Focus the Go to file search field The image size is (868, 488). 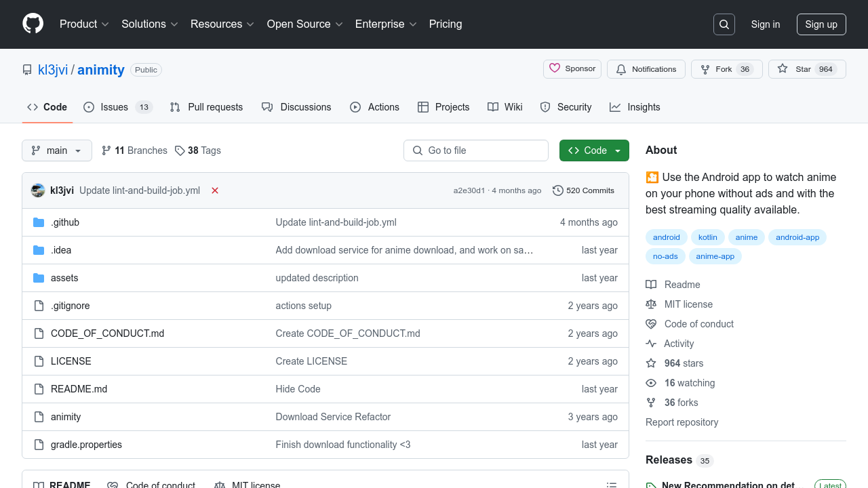click(x=476, y=150)
